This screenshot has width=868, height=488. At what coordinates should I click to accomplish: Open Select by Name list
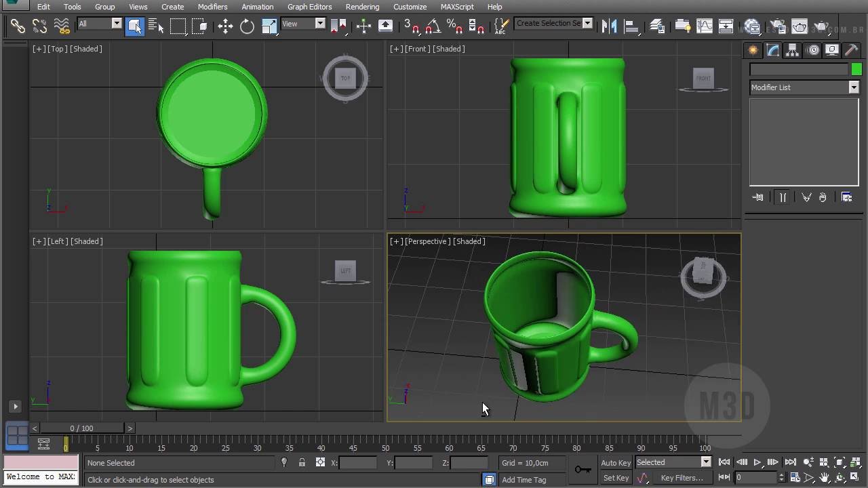point(156,26)
